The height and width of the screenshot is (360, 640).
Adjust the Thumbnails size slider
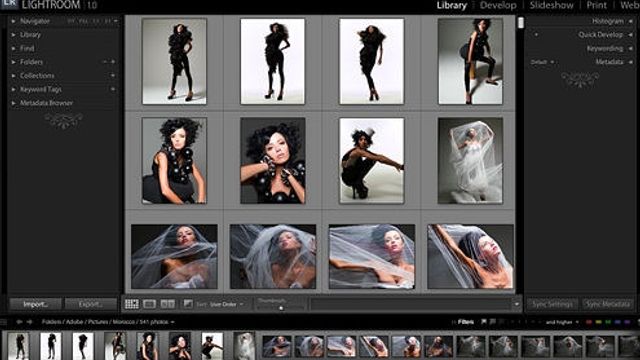[x=281, y=308]
